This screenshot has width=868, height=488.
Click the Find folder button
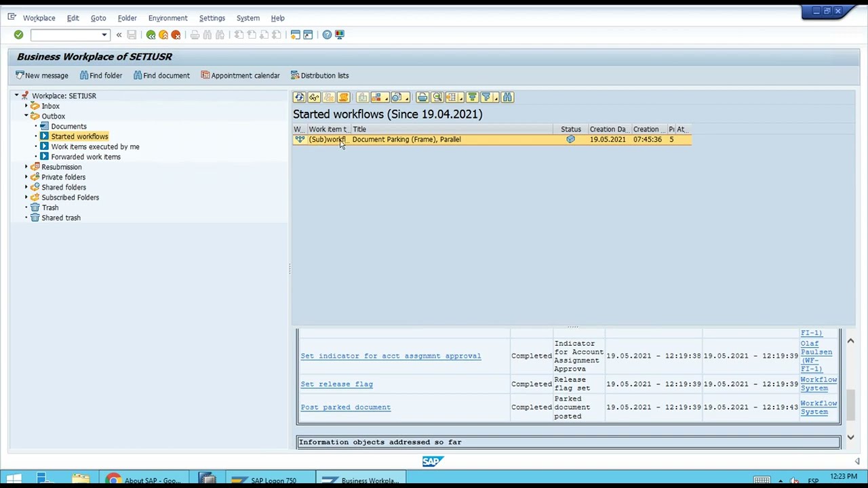pos(100,75)
